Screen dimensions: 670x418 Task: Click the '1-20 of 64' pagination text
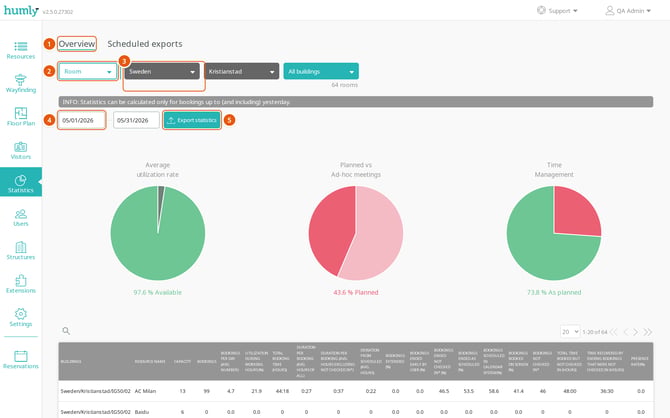595,332
